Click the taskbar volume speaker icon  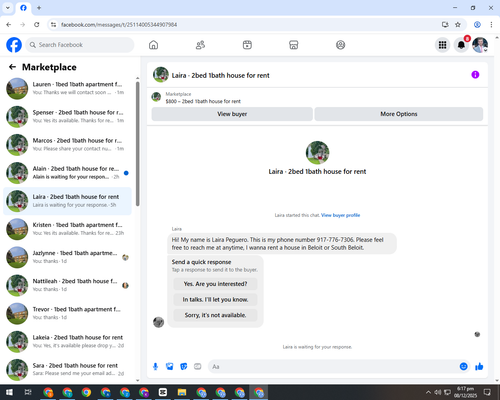tap(438, 392)
